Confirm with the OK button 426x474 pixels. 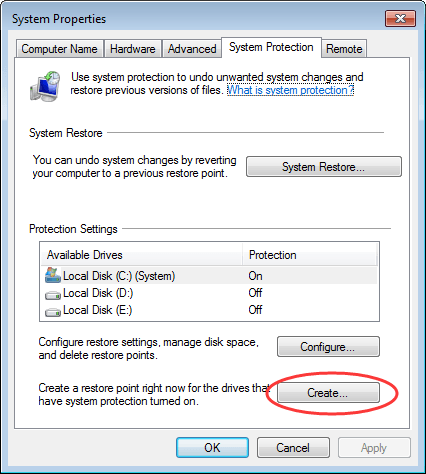212,448
